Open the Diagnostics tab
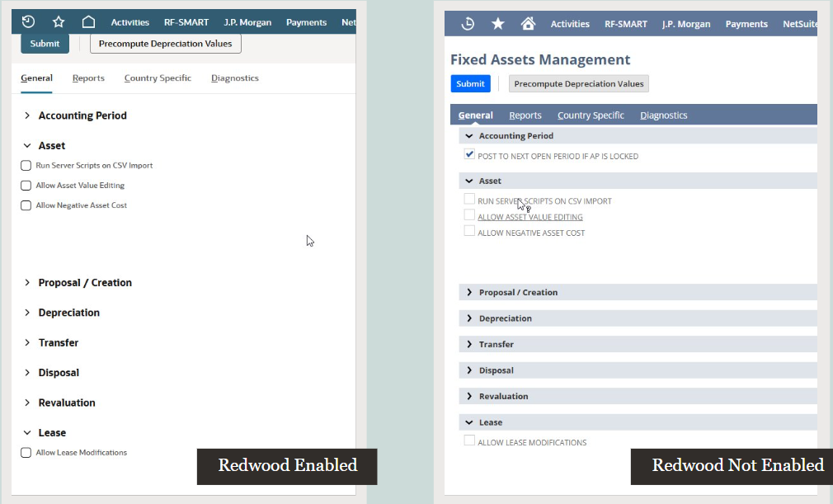The height and width of the screenshot is (504, 833). pyautogui.click(x=234, y=78)
